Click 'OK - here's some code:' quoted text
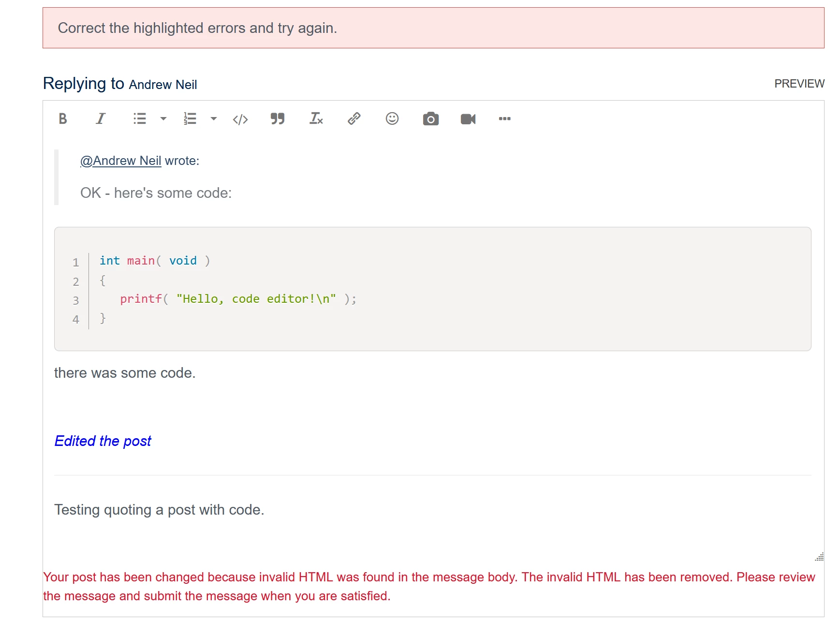This screenshot has height=622, width=840. click(x=156, y=193)
